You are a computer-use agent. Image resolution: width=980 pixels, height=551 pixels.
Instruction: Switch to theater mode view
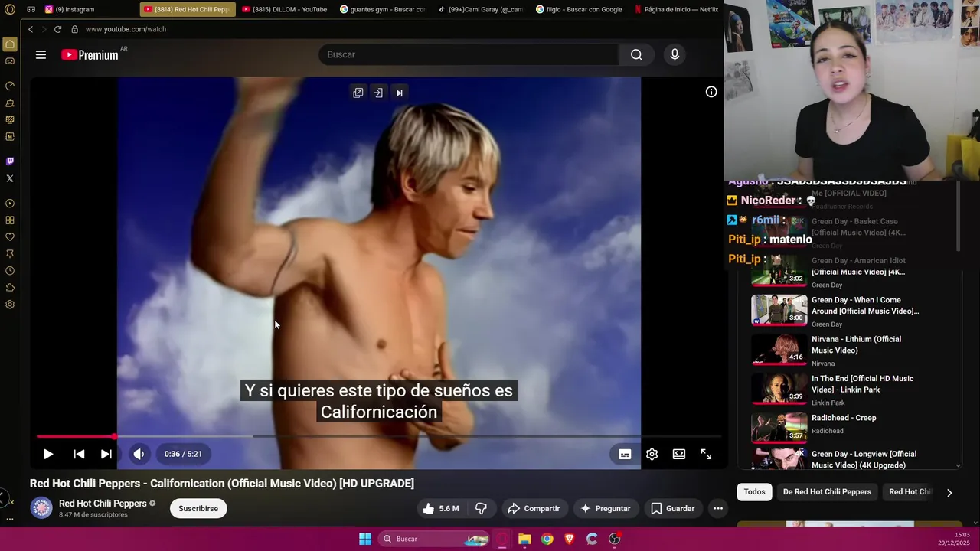pyautogui.click(x=679, y=454)
